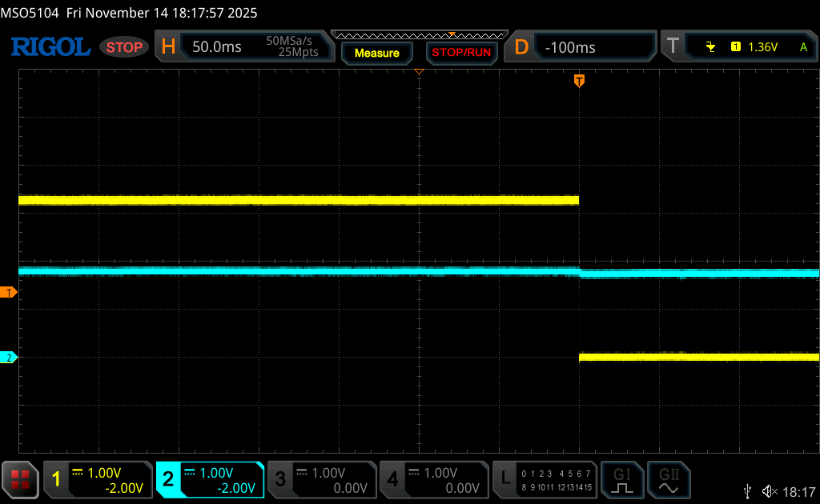
Task: Open the red function navigation menu icon
Action: [20, 480]
